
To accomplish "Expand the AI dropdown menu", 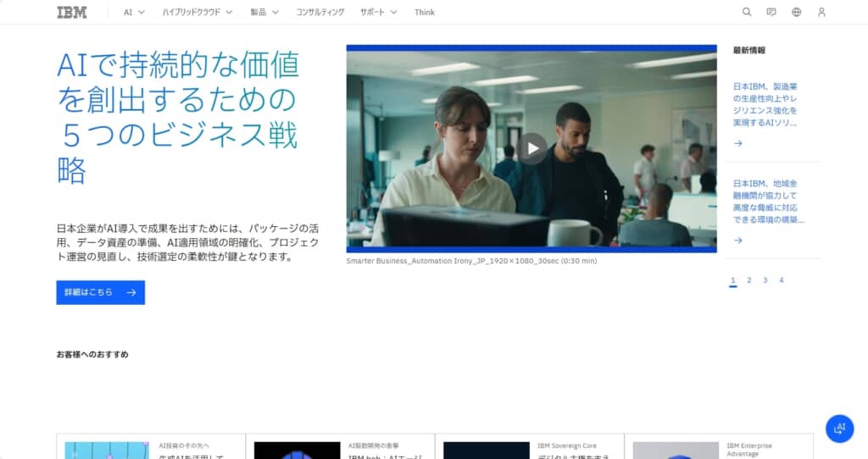I will point(134,12).
